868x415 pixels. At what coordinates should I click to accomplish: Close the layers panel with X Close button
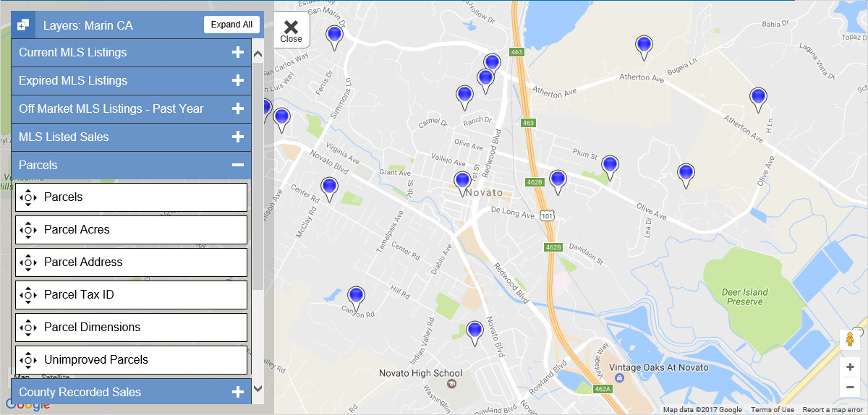[x=292, y=30]
